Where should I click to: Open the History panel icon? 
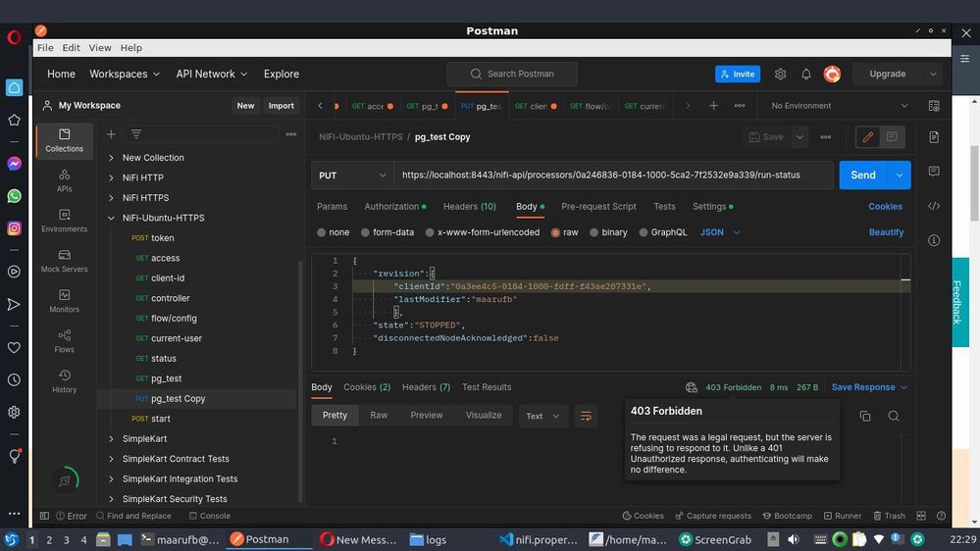point(64,381)
